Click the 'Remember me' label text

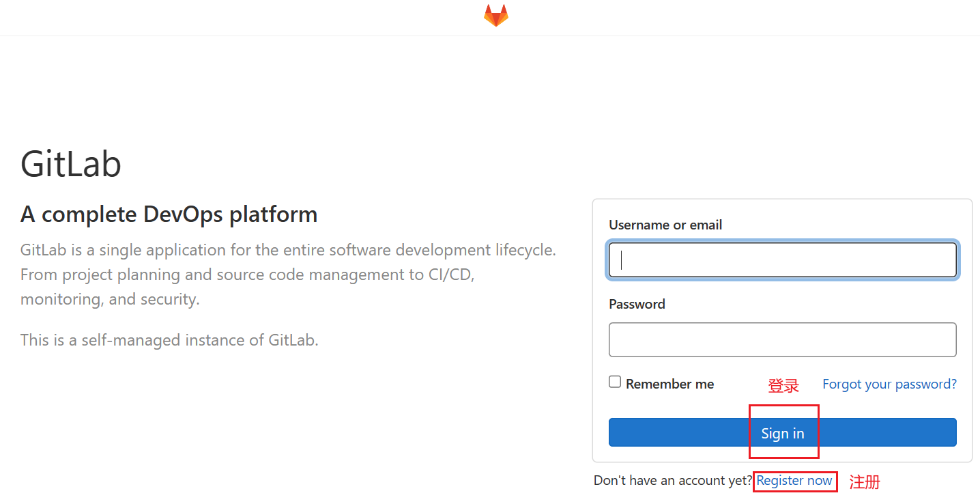669,384
